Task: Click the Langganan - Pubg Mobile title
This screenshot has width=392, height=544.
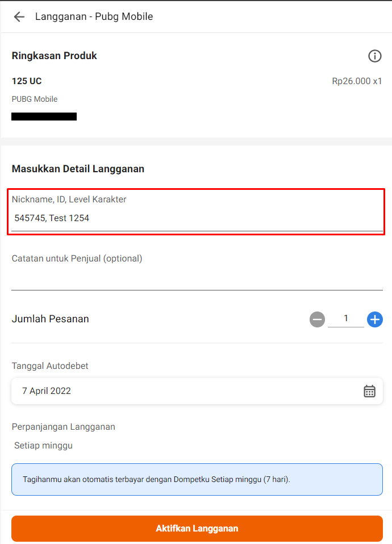Action: click(94, 16)
